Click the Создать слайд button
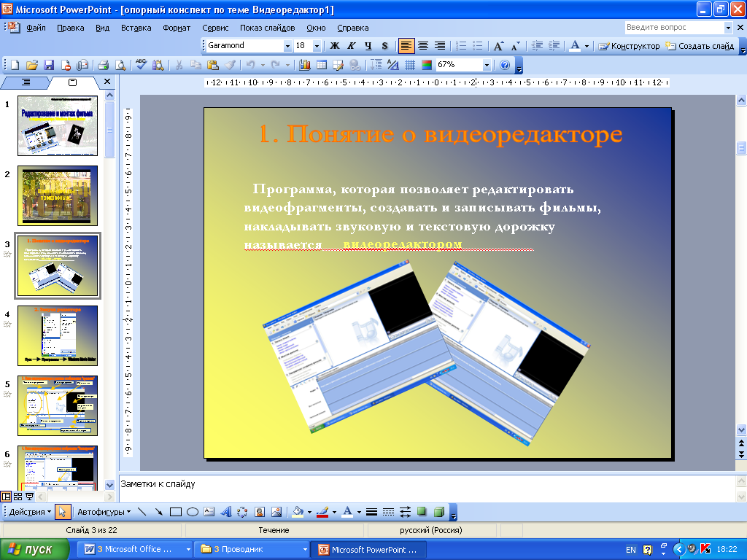Viewport: 747px width, 560px height. click(x=700, y=46)
